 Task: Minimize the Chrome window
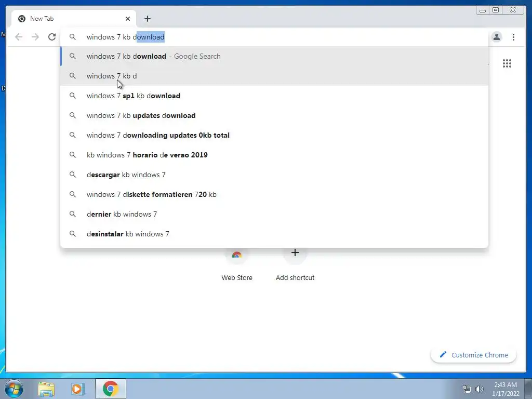(x=483, y=10)
